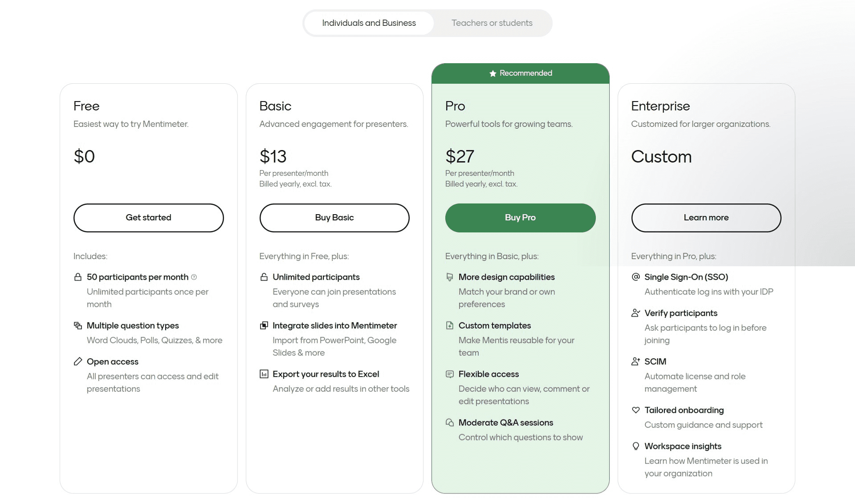Switch to Teachers or students tab
This screenshot has width=855, height=504.
tap(492, 23)
